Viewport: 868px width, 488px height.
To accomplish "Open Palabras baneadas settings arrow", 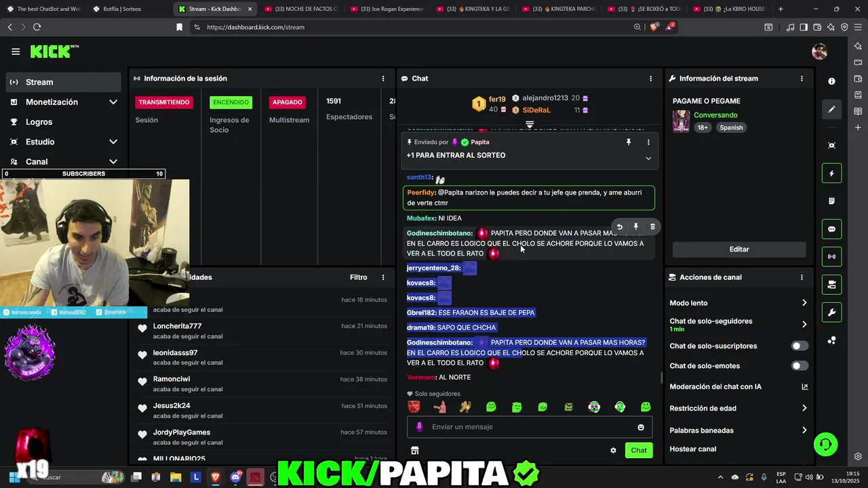I will click(x=804, y=430).
